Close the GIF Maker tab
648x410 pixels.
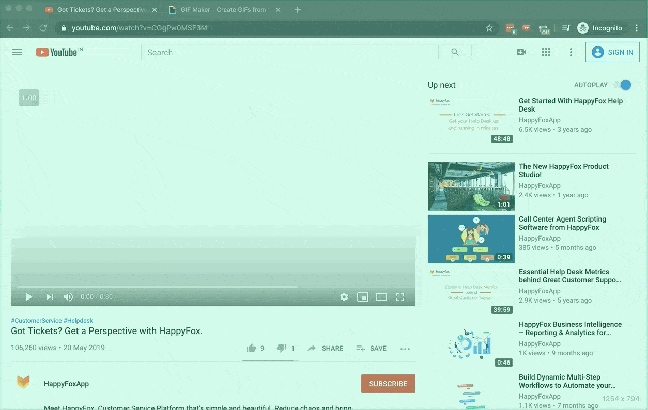(x=278, y=10)
